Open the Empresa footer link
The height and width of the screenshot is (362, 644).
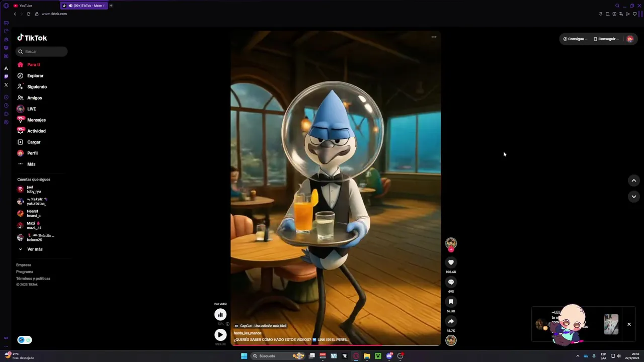pyautogui.click(x=24, y=265)
